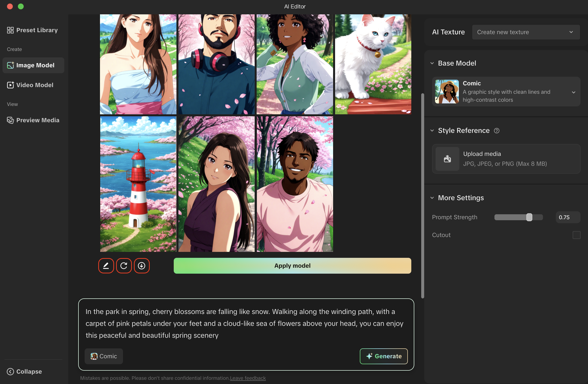Select the man in pink sweater thumbnail
The image size is (588, 384).
(x=294, y=184)
